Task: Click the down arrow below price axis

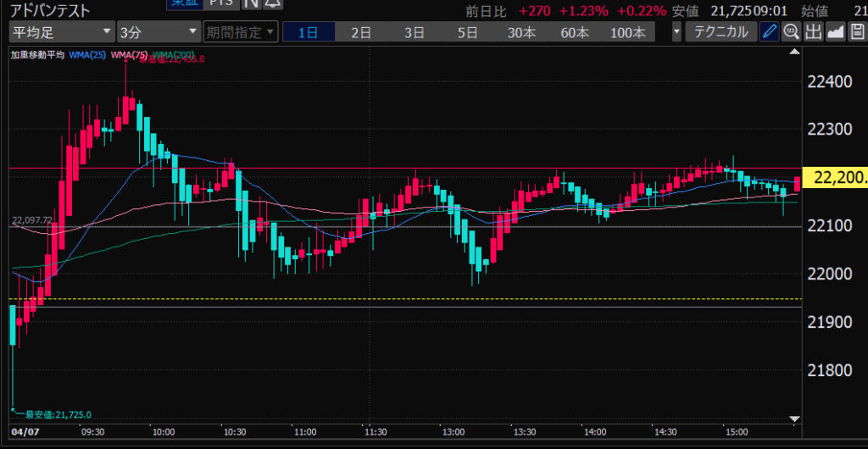Action: click(x=794, y=419)
